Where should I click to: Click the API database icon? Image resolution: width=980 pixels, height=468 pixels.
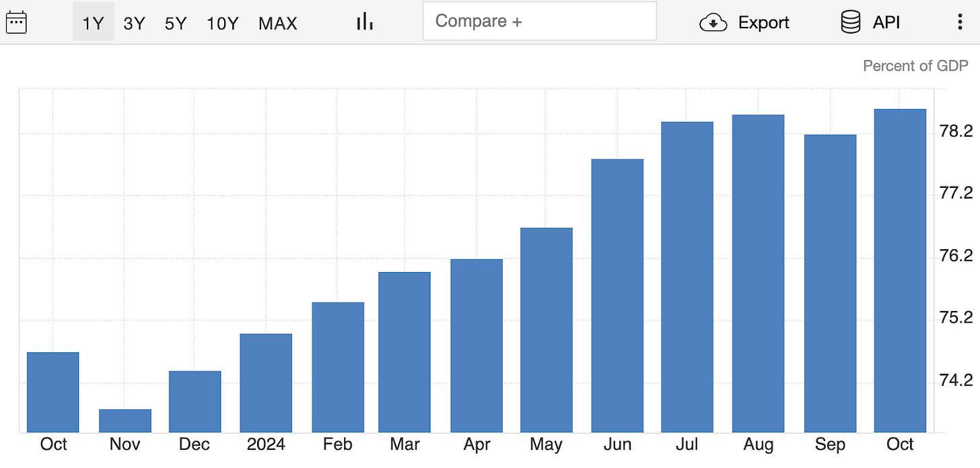pos(851,22)
